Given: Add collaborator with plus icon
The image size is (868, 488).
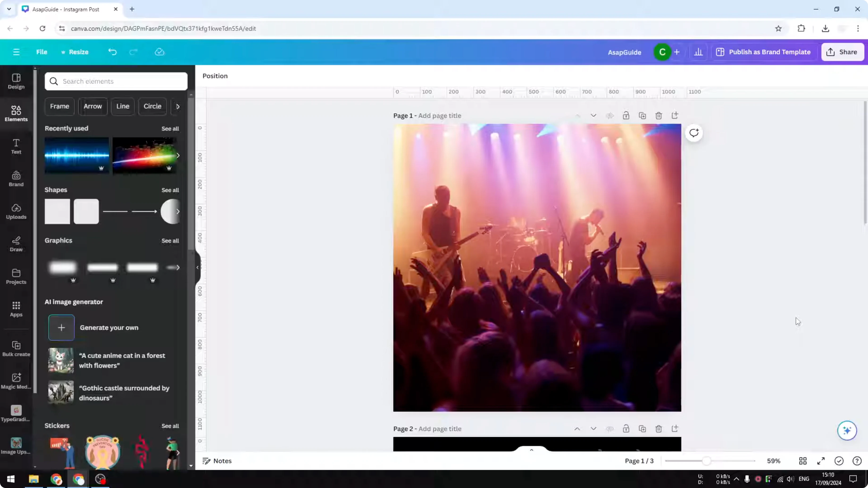Looking at the screenshot, I should coord(677,52).
